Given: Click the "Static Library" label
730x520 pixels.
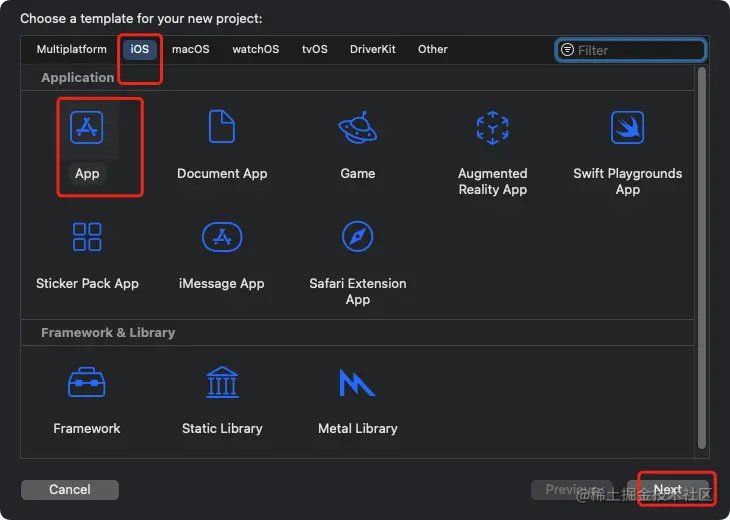Looking at the screenshot, I should [x=222, y=428].
